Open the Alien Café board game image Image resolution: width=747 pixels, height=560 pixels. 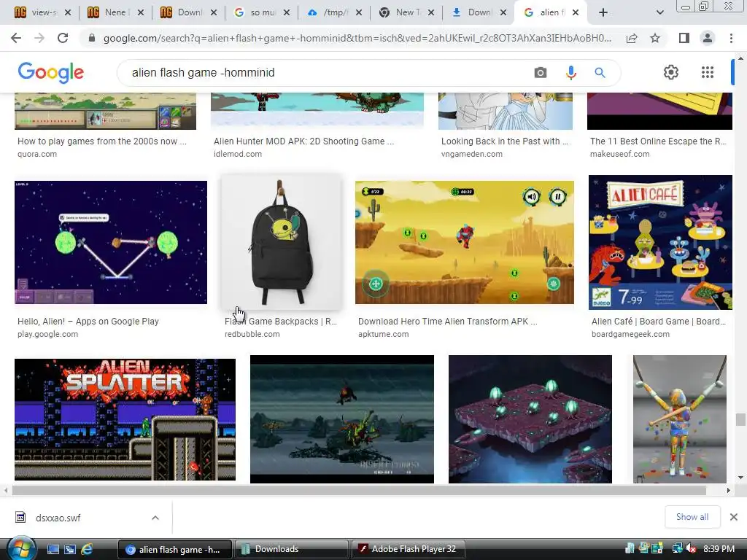660,242
